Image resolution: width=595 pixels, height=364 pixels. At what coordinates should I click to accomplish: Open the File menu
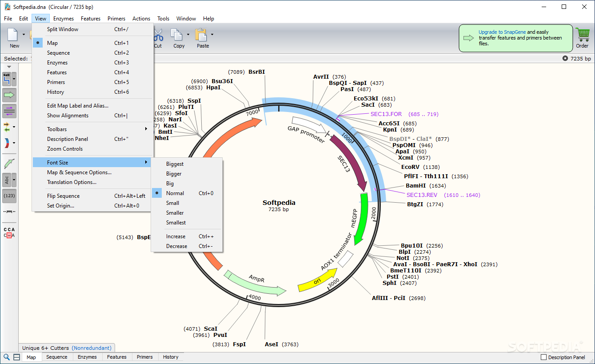click(8, 19)
